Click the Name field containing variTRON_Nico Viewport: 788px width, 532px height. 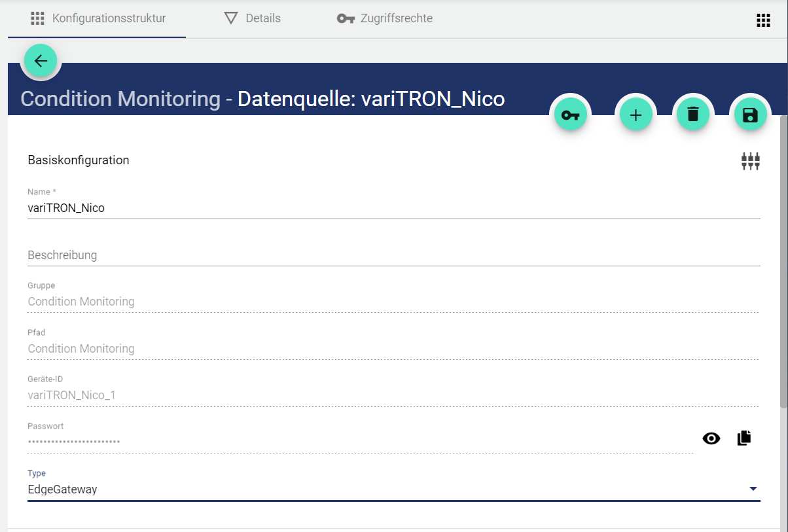click(x=393, y=208)
